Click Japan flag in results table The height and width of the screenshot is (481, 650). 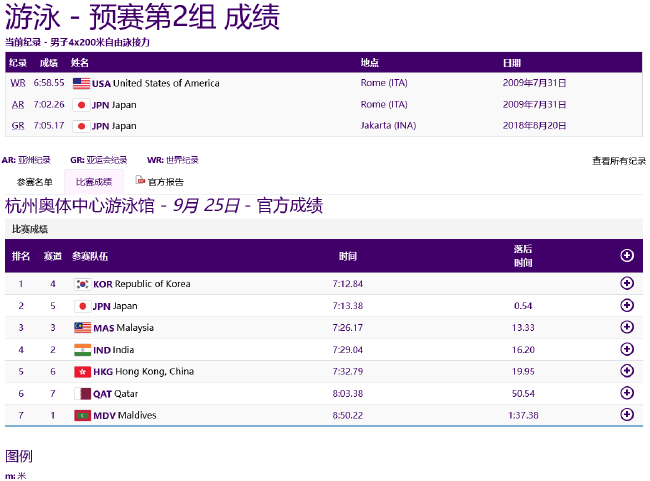(82, 306)
